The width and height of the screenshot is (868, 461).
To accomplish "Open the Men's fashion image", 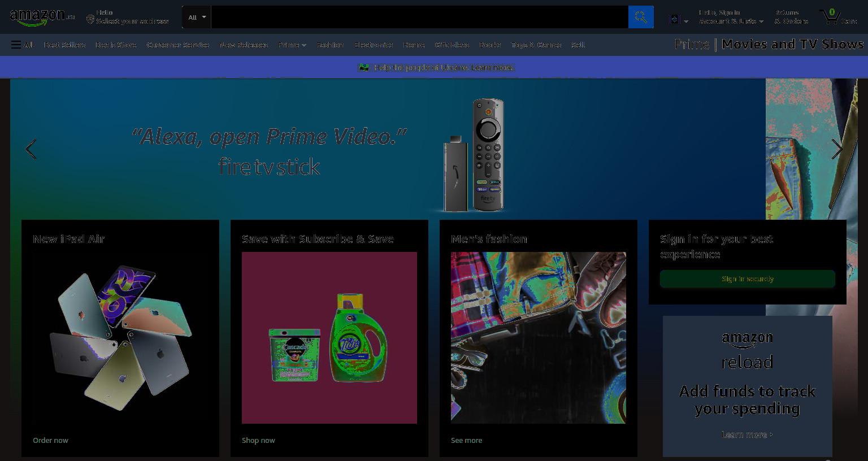I will 539,338.
